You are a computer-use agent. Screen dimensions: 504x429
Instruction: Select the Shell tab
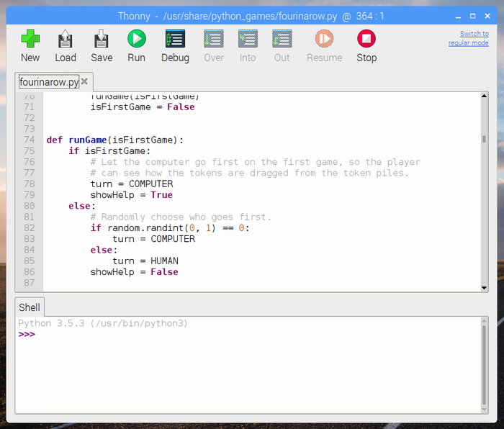(x=30, y=307)
